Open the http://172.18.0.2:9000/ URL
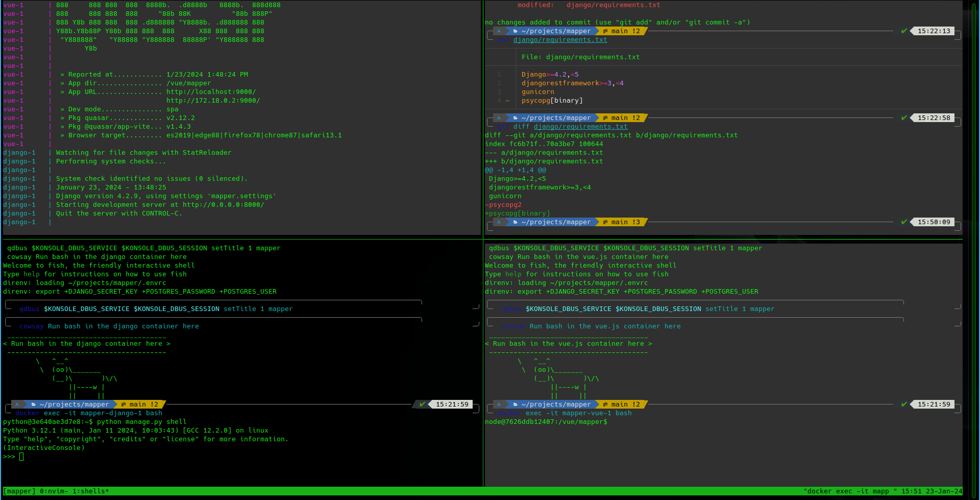 pyautogui.click(x=213, y=101)
